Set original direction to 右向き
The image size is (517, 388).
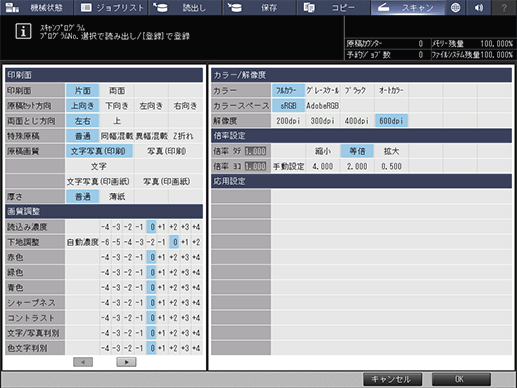[185, 106]
